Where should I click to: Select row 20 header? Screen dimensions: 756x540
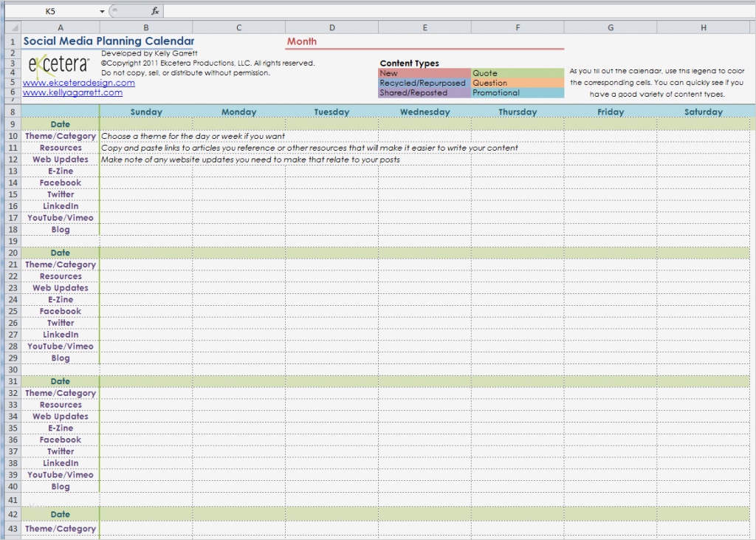(13, 252)
